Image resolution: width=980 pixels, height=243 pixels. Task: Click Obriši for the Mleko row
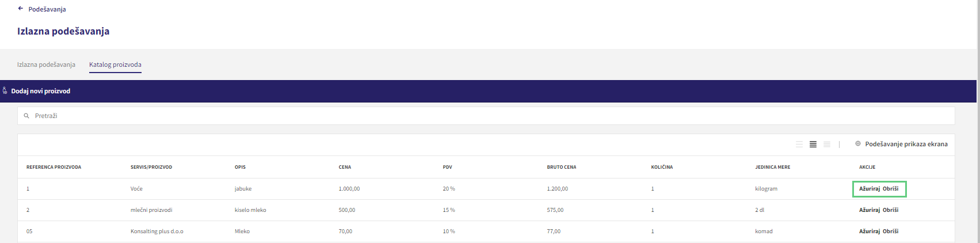coord(890,231)
